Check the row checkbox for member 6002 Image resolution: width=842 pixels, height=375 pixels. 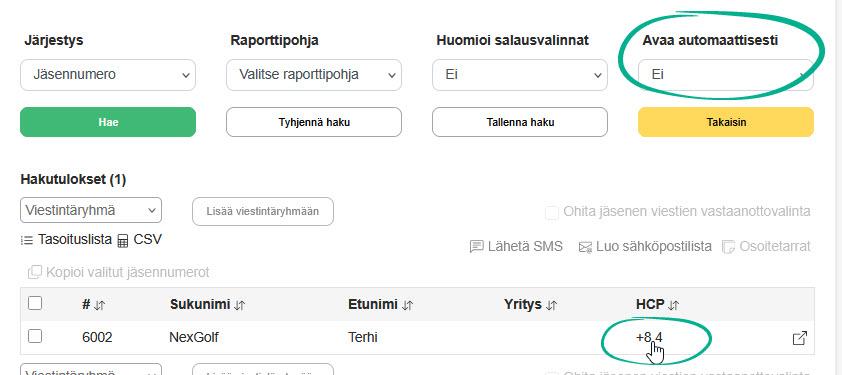coord(35,336)
